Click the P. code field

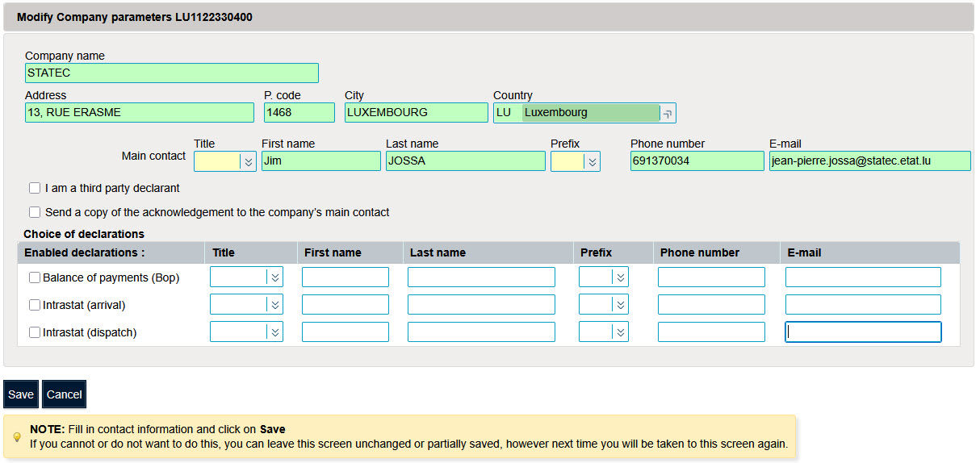(x=299, y=113)
